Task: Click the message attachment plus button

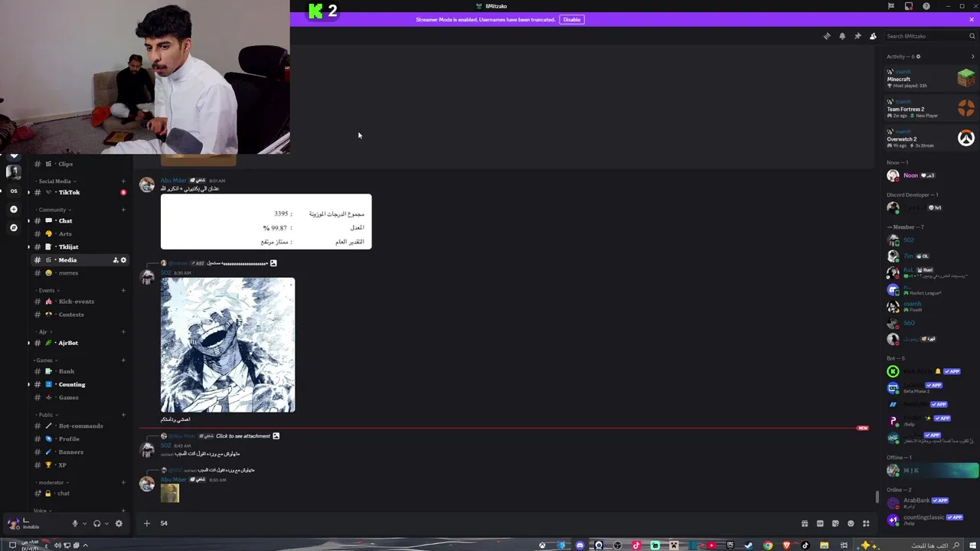Action: [147, 523]
